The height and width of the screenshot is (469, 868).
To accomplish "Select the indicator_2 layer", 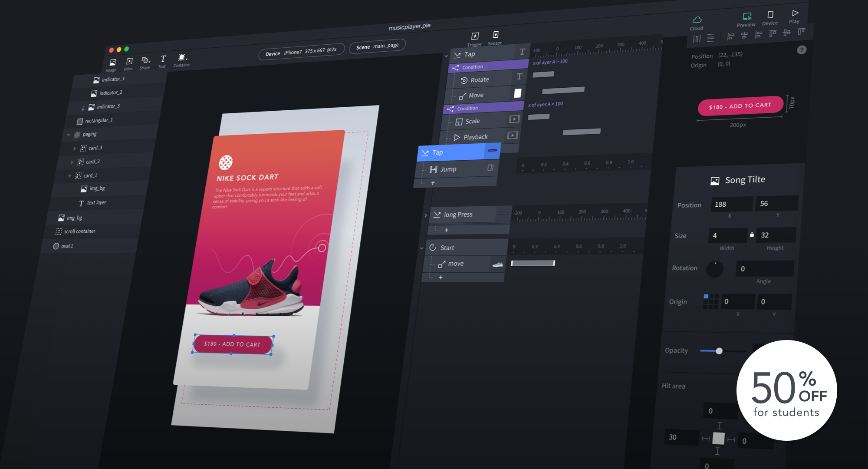I will click(107, 93).
